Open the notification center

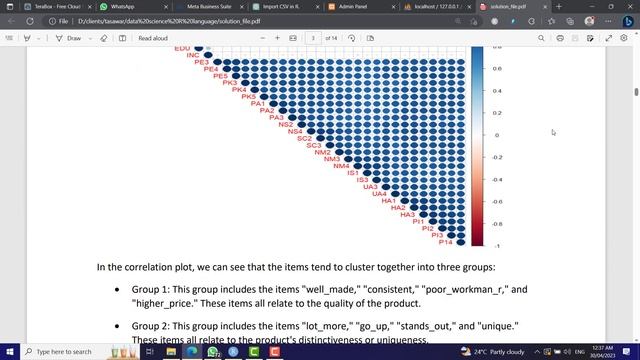tap(626, 351)
